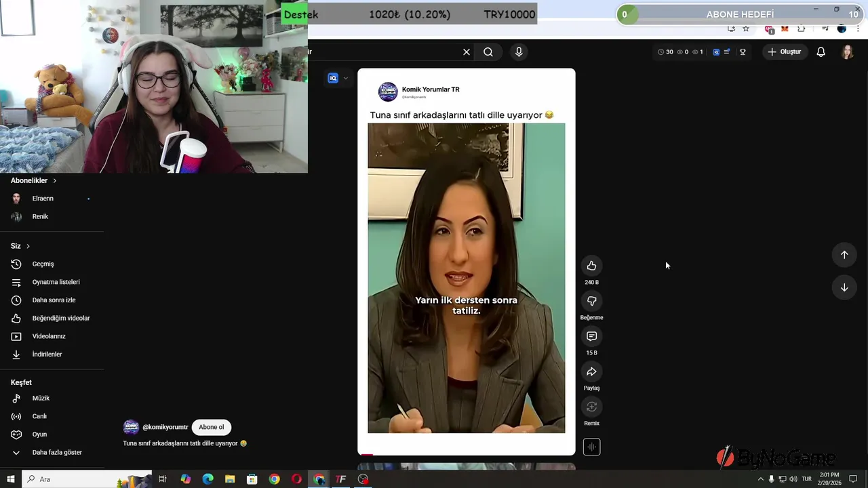This screenshot has height=488, width=868.
Task: Expand the Siz section chevron
Action: [28, 246]
